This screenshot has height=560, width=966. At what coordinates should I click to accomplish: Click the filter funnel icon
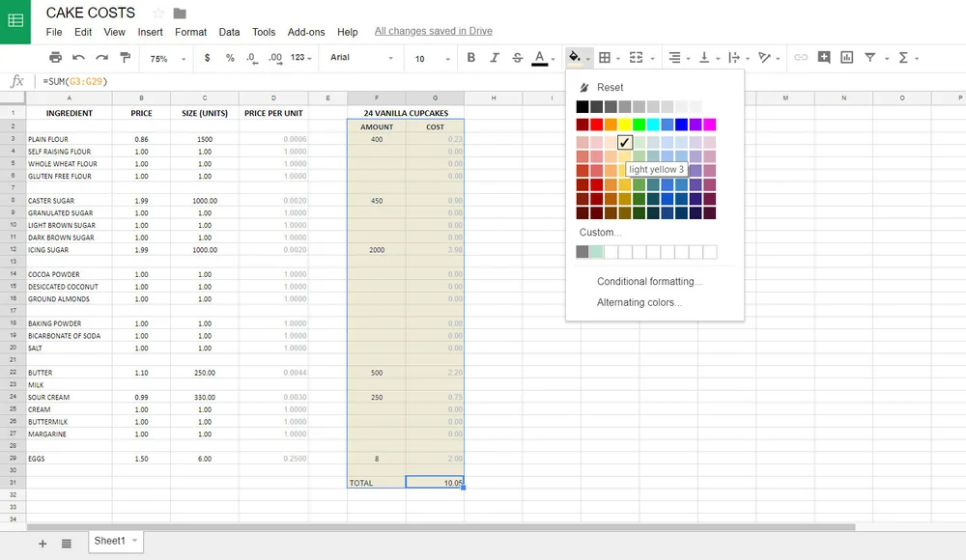coord(870,57)
